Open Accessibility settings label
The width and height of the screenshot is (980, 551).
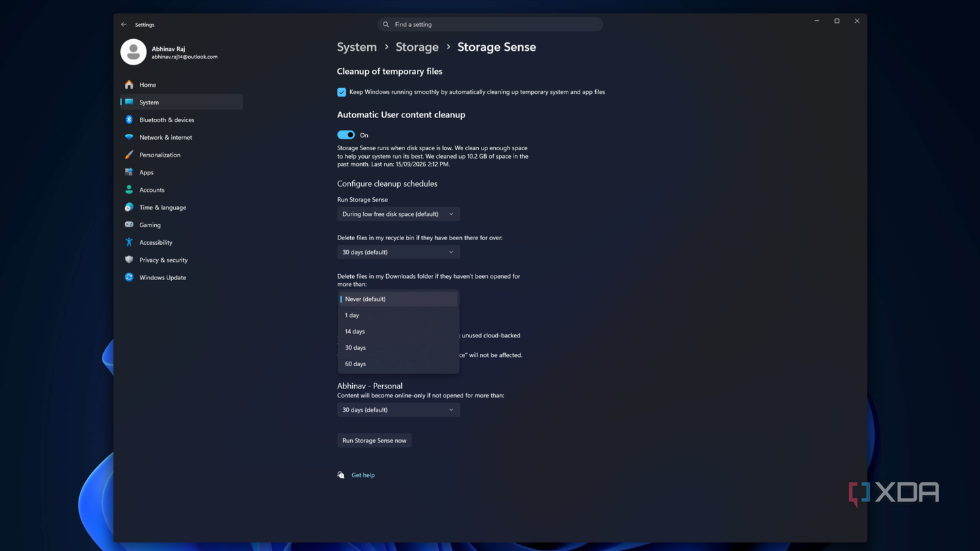[x=156, y=243]
